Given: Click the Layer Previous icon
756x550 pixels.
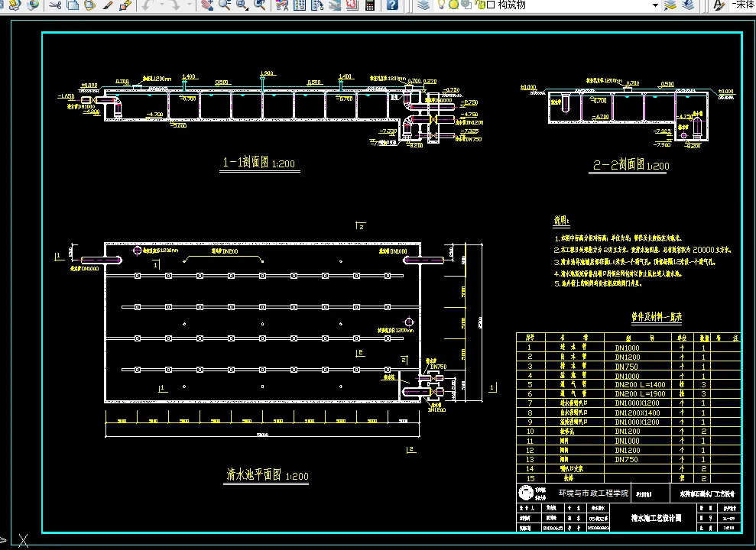Looking at the screenshot, I should pos(687,5).
